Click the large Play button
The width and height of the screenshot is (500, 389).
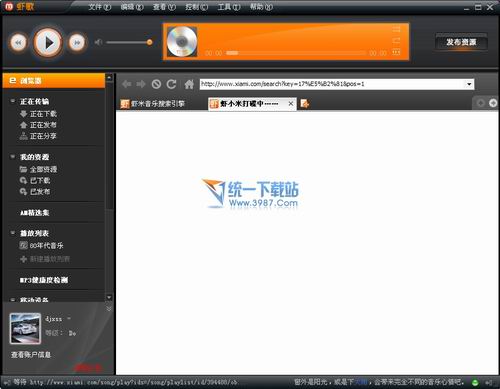[x=48, y=43]
